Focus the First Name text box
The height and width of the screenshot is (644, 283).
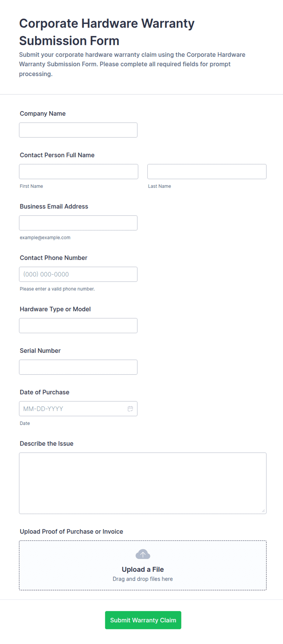pos(79,171)
